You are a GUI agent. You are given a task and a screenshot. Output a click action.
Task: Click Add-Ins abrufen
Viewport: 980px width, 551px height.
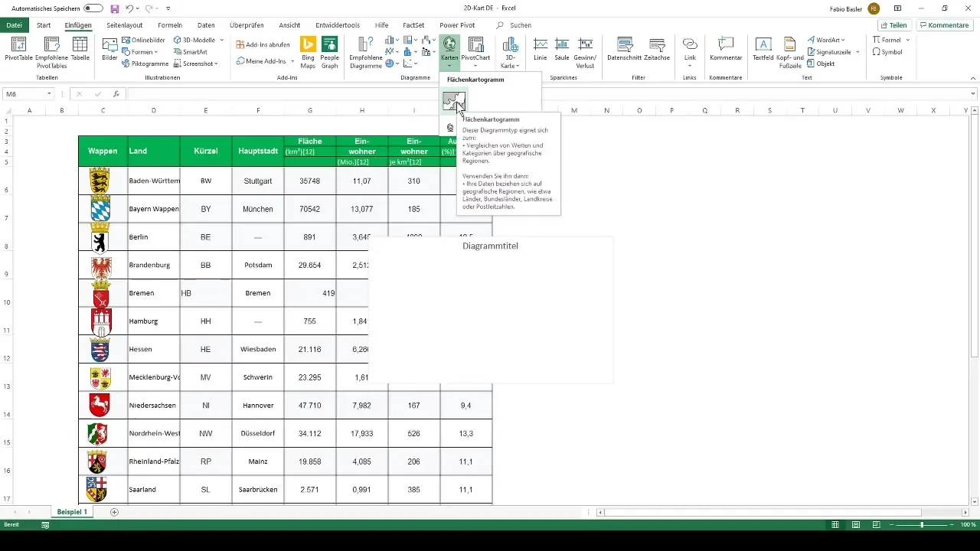tap(263, 44)
